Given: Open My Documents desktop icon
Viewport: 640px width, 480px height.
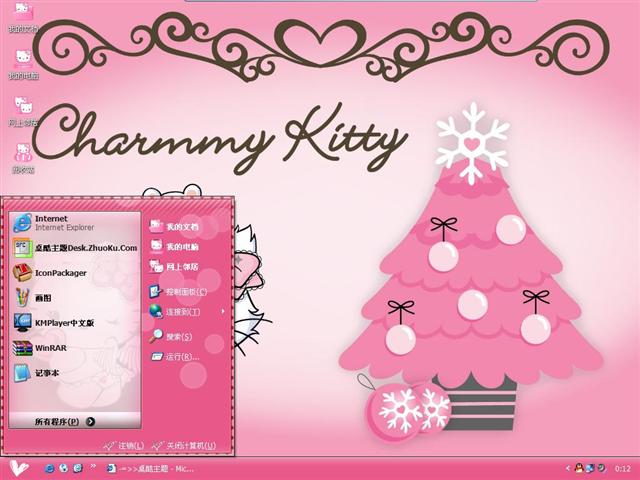Looking at the screenshot, I should pyautogui.click(x=23, y=18).
